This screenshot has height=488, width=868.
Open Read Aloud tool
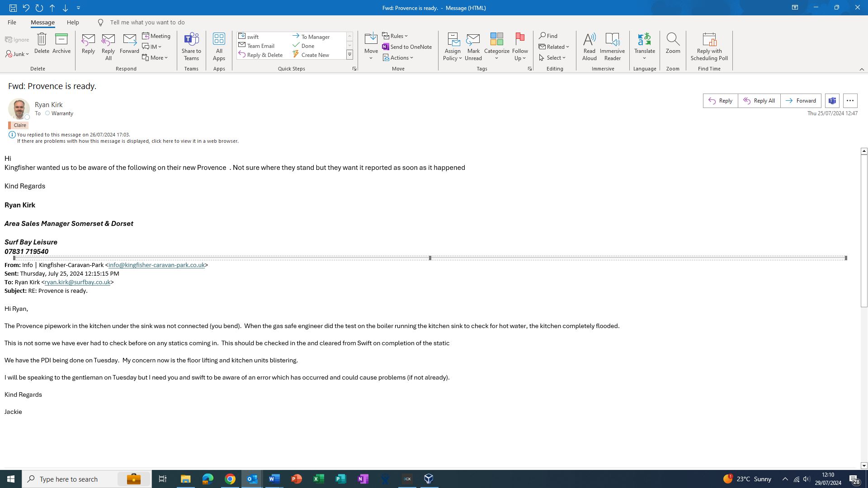[589, 46]
